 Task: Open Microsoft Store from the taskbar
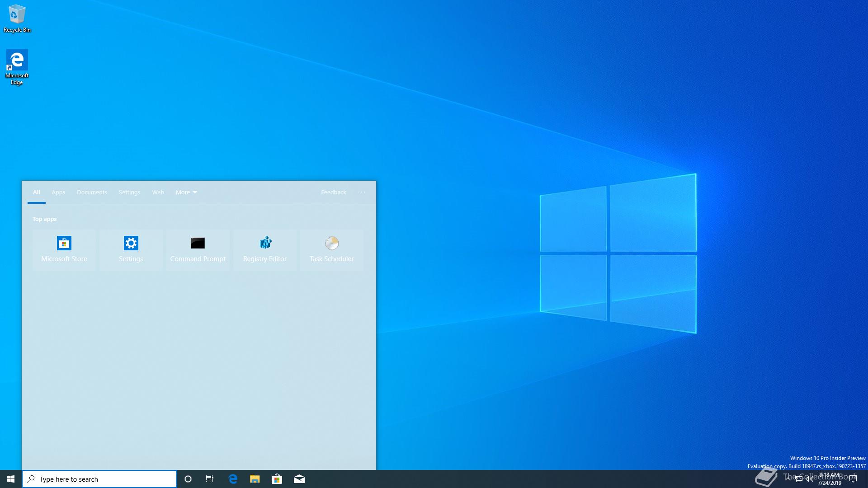(x=277, y=479)
